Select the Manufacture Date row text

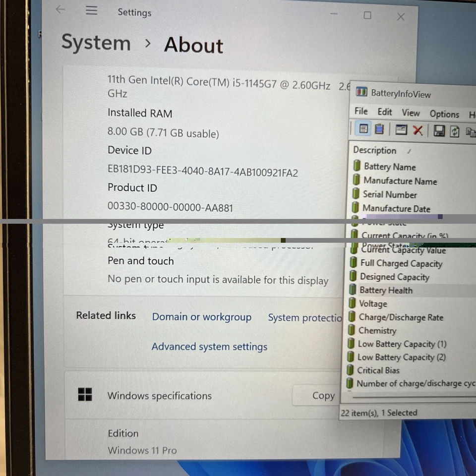click(396, 209)
